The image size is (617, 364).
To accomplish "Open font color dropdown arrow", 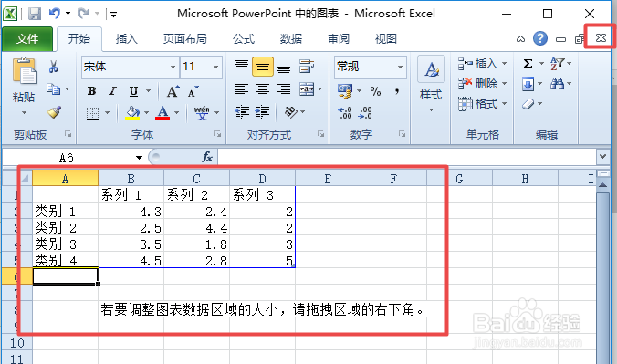I will pyautogui.click(x=177, y=113).
